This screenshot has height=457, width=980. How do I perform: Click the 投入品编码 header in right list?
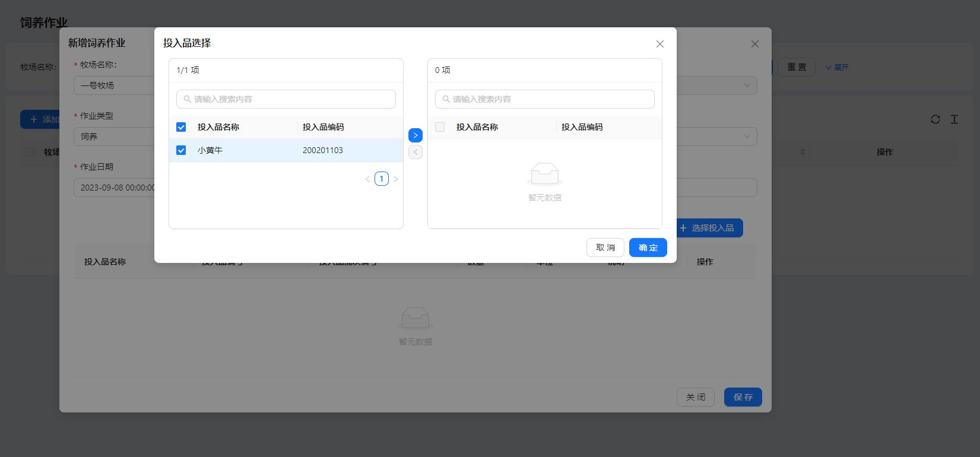[x=582, y=127]
